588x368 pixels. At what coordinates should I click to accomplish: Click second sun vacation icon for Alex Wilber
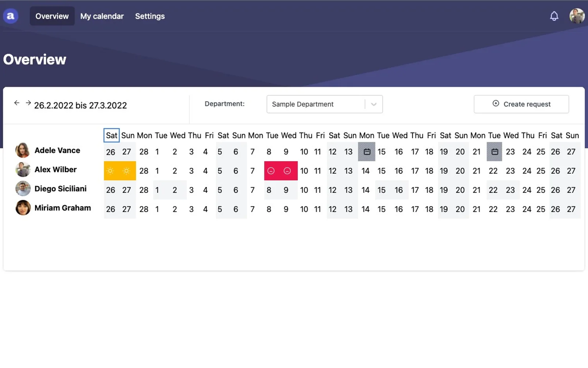tap(126, 171)
